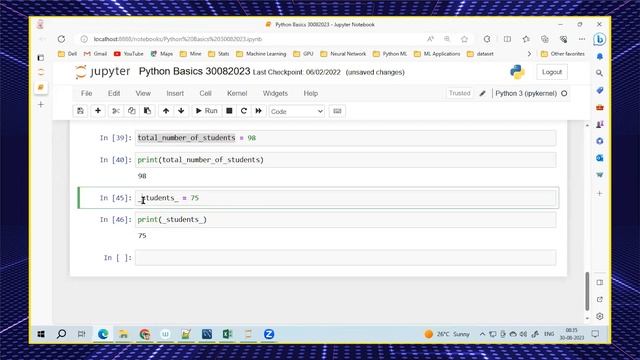Click into the _students_ = 75 cell
The height and width of the screenshot is (360, 640).
[x=345, y=198]
